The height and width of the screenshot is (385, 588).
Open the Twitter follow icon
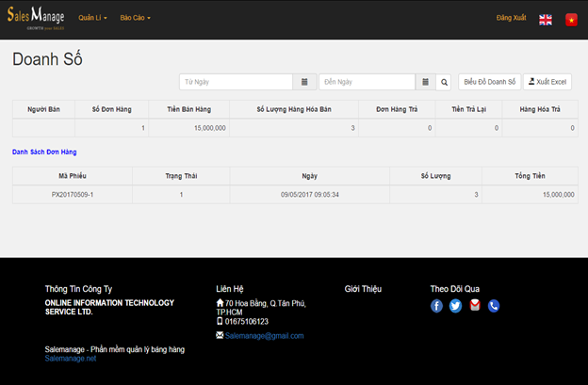456,306
